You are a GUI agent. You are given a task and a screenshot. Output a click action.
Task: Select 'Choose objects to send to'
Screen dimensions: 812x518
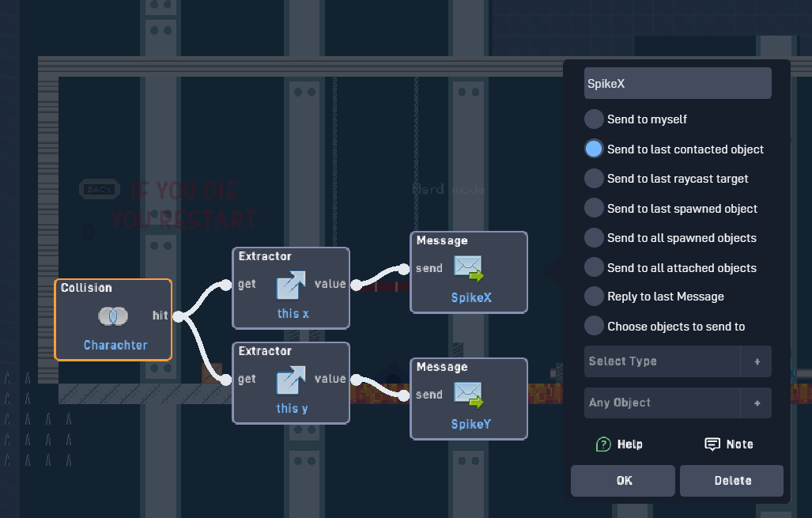point(594,326)
